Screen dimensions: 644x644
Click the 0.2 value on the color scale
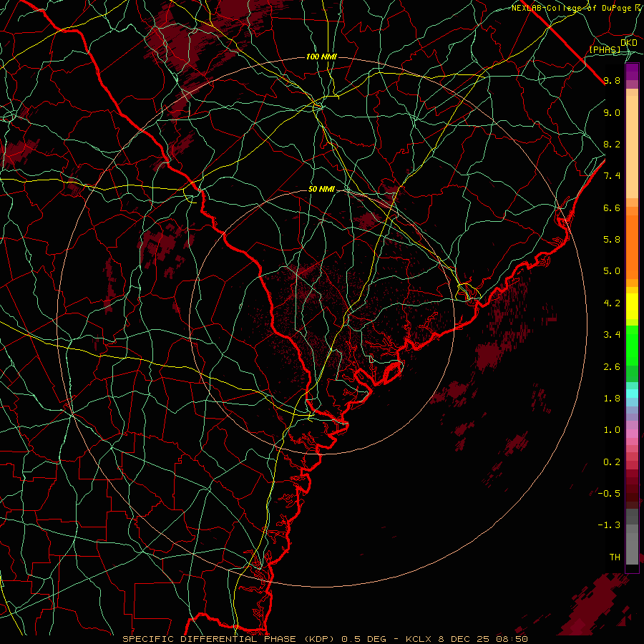pos(612,462)
